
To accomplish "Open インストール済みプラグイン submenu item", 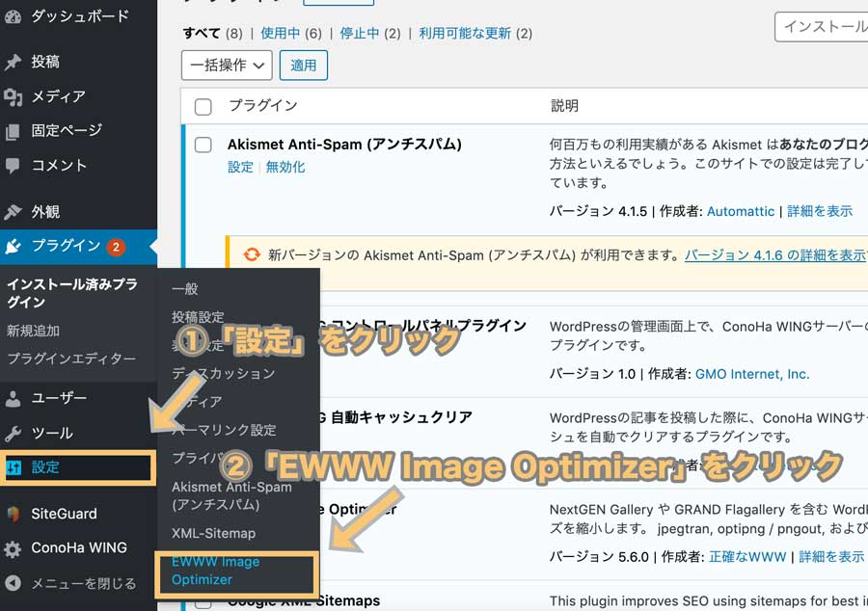I will (72, 293).
